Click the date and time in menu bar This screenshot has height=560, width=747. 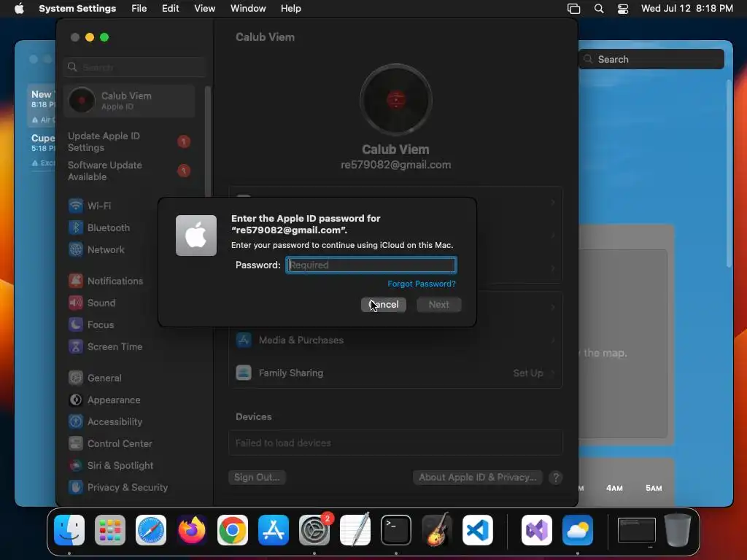pos(687,9)
